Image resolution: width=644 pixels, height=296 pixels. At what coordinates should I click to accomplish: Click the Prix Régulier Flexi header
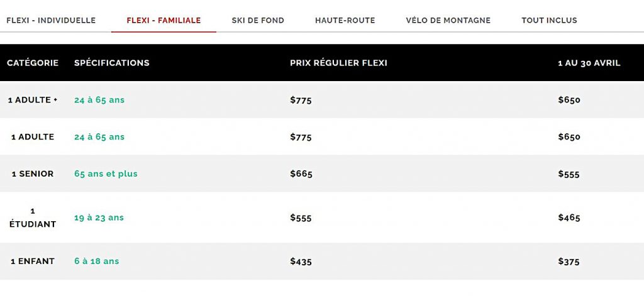338,63
